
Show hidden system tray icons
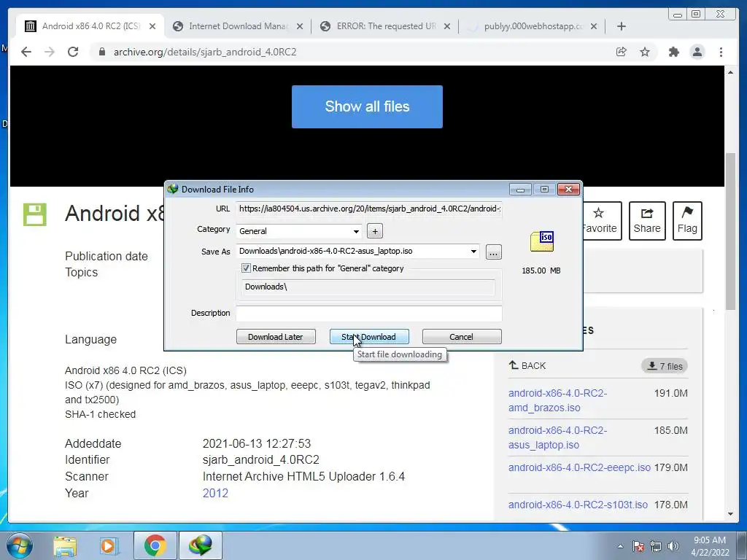[620, 546]
